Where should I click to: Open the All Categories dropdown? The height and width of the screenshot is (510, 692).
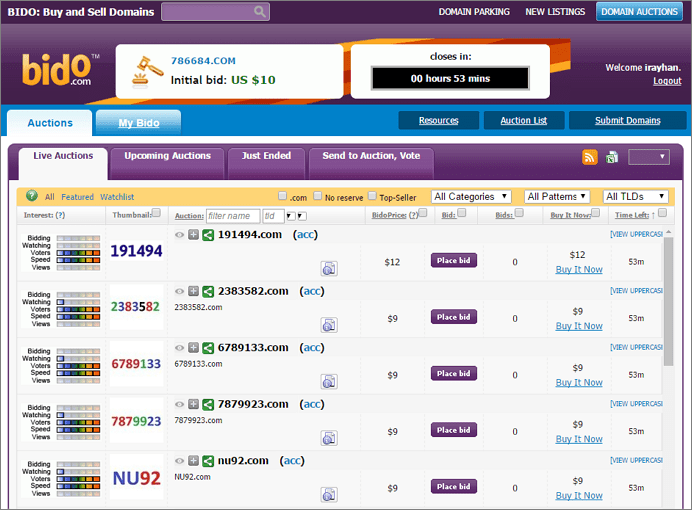(471, 197)
